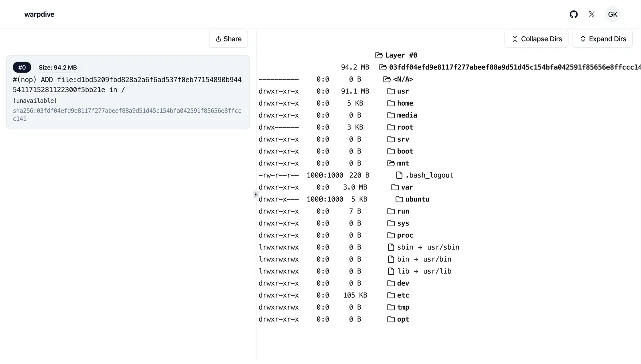The image size is (641, 364).
Task: Click the etc folder icon
Action: 391,295
